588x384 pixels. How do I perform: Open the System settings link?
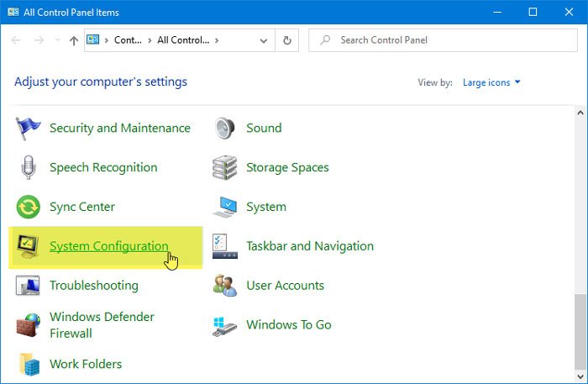(x=265, y=207)
